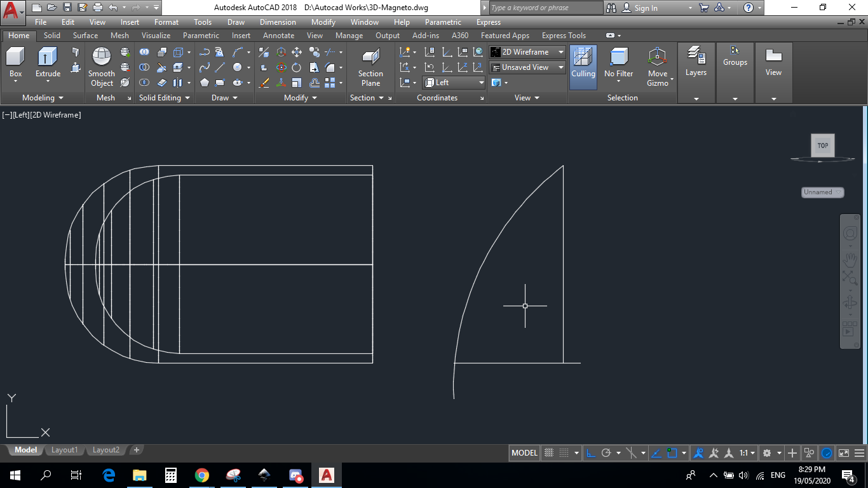
Task: Click the MODEL space button
Action: tap(525, 453)
